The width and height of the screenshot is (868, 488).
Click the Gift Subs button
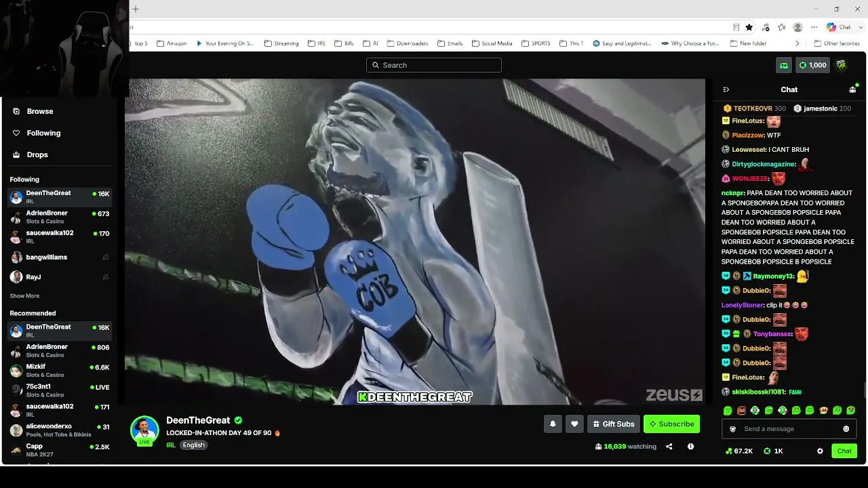coord(614,424)
